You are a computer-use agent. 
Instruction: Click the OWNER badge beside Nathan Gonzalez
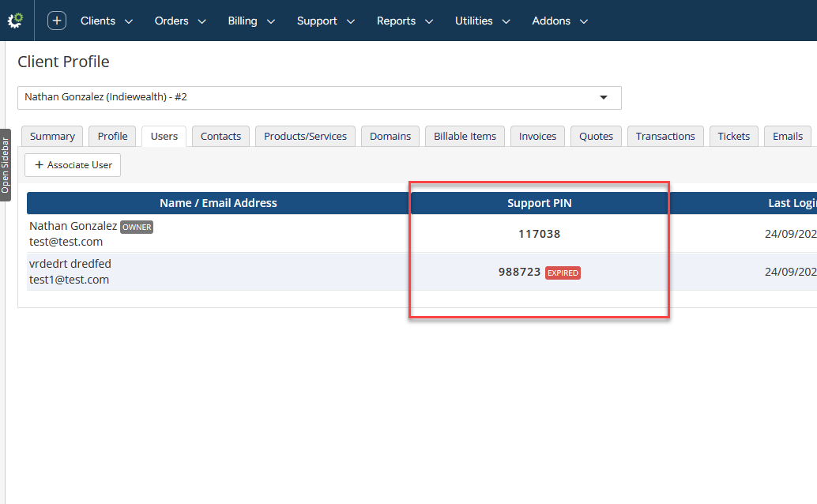click(x=137, y=228)
